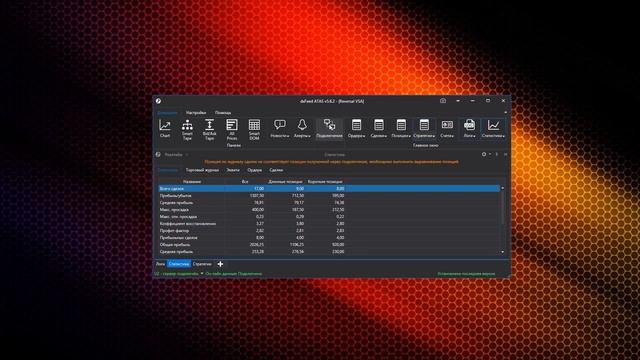Viewport: 640px width, 360px height.
Task: Switch to the Сделки sub-tab
Action: point(276,170)
